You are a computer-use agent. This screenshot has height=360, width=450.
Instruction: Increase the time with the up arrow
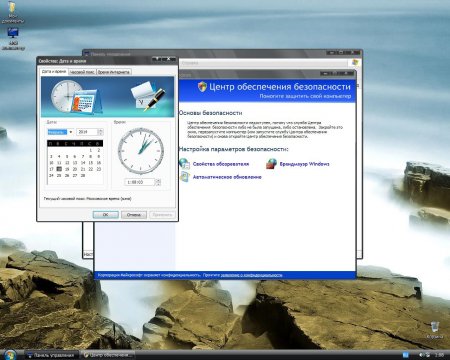point(158,180)
